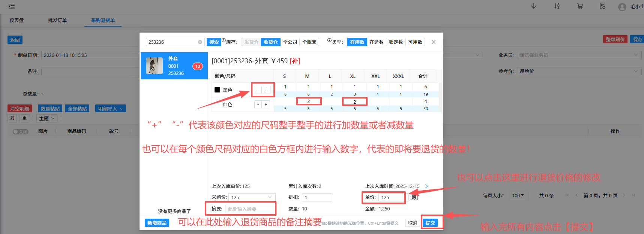Screen dimensions: 644x234
Task: Open the shopping cart icon
Action: 580,6
